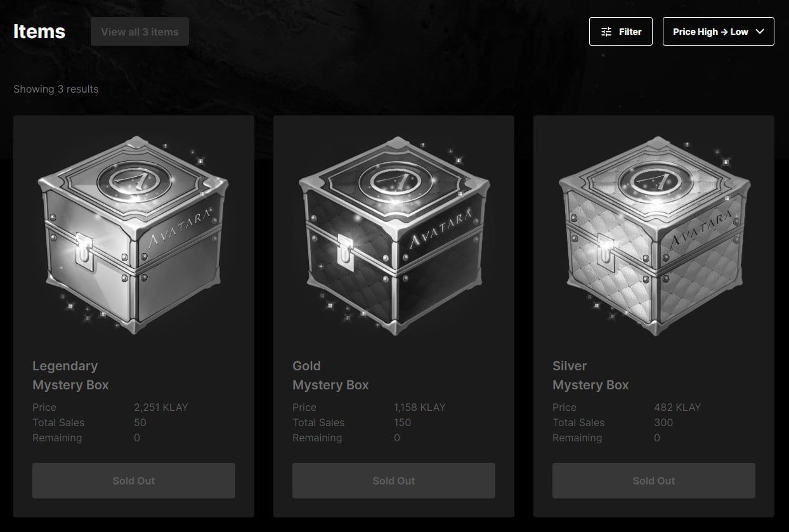Open the Gold Mystery Box image
789x532 pixels.
394,235
